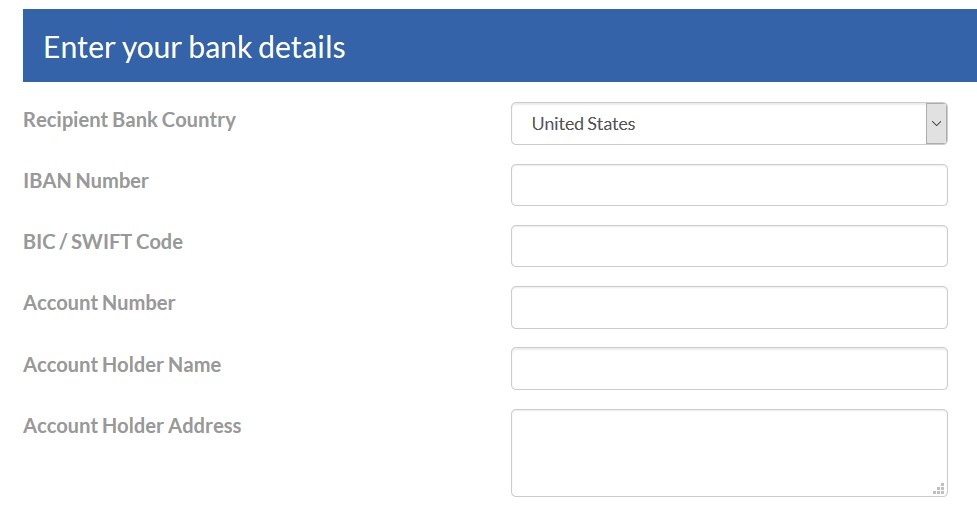Open the United States country select box

(729, 123)
